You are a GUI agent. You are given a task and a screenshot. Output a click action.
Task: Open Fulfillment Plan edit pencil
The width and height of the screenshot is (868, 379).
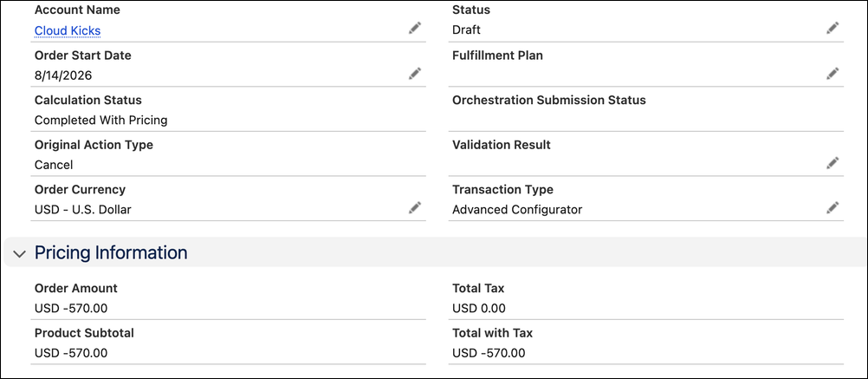pos(833,73)
